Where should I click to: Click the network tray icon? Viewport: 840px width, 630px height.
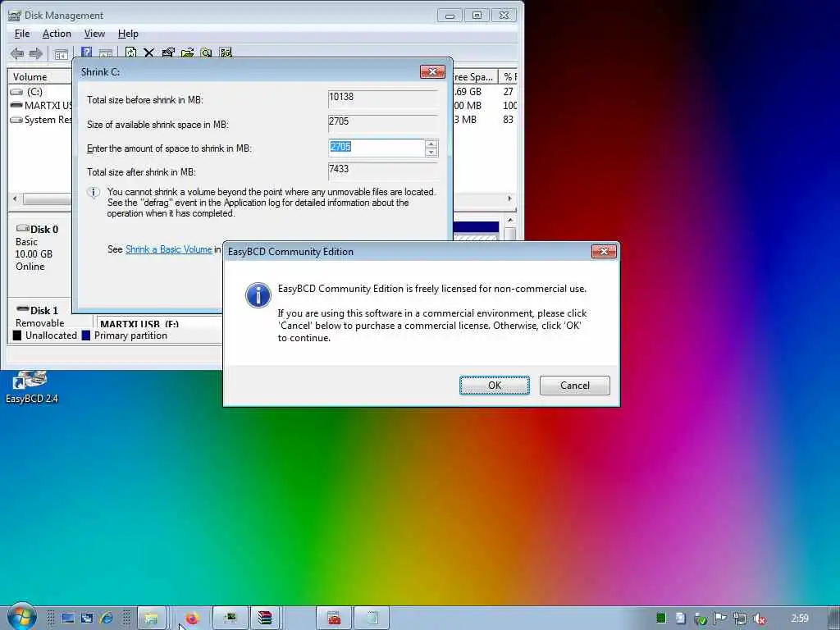(740, 619)
